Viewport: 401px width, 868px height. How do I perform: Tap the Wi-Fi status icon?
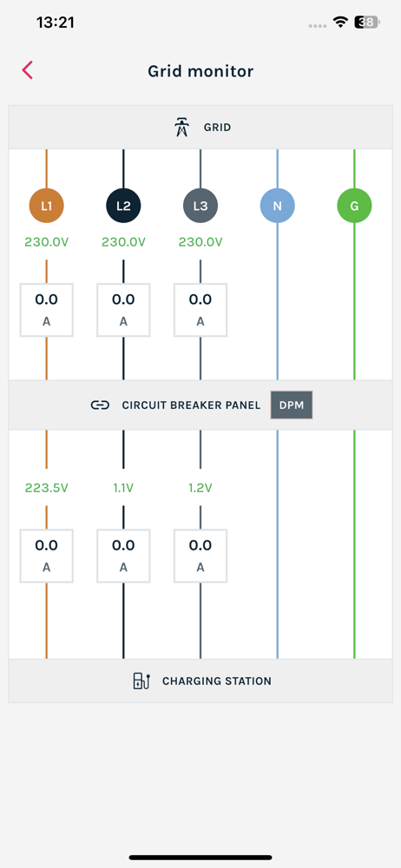[x=340, y=23]
